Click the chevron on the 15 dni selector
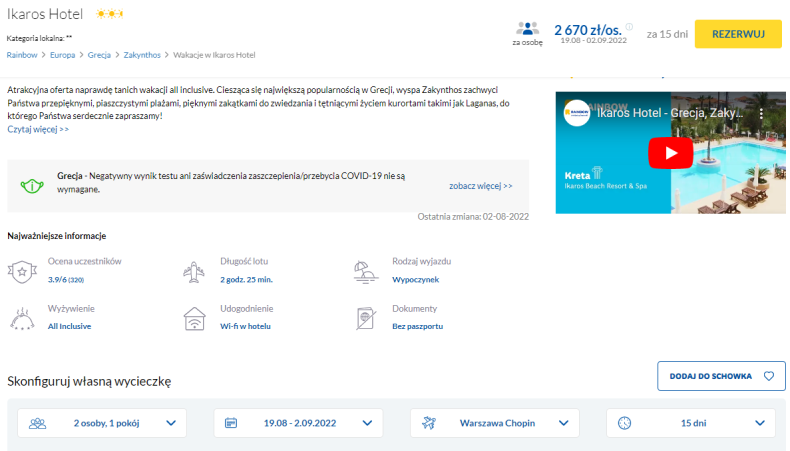Viewport: 790px width, 451px height. tap(760, 423)
